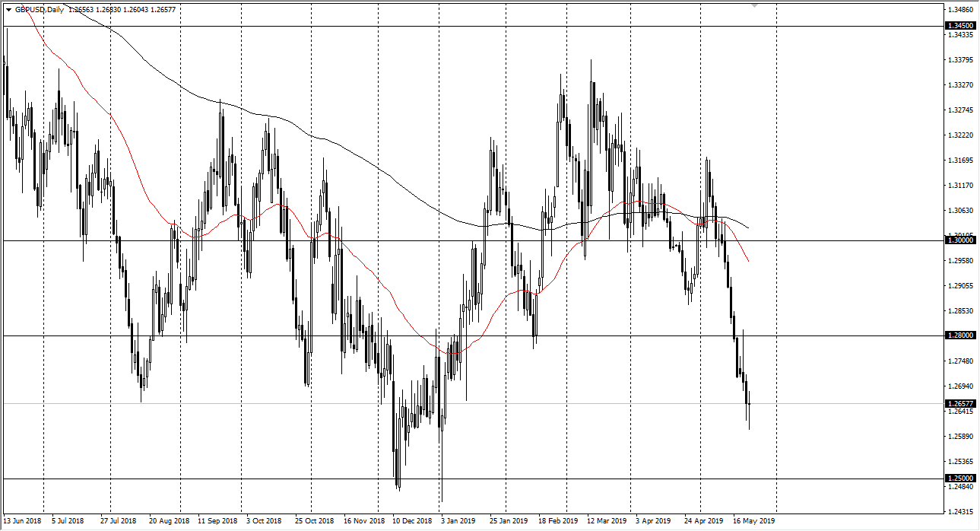Select the 1.25000 horizontal line price tag
980x531 pixels.
[961, 479]
